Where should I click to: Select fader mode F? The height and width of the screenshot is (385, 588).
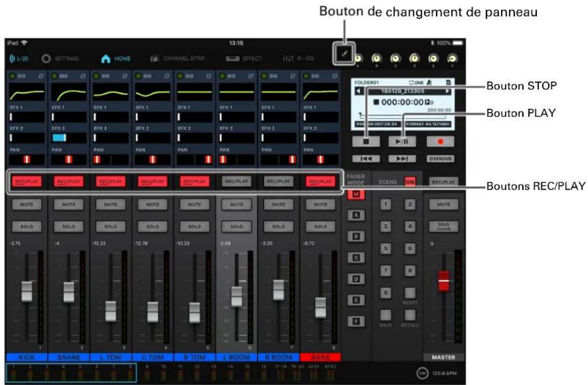click(x=356, y=321)
